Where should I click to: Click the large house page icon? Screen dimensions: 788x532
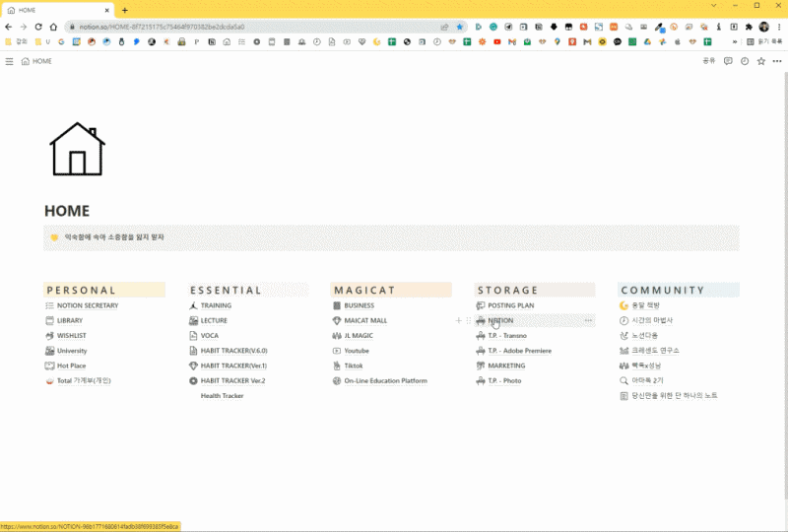pyautogui.click(x=78, y=149)
